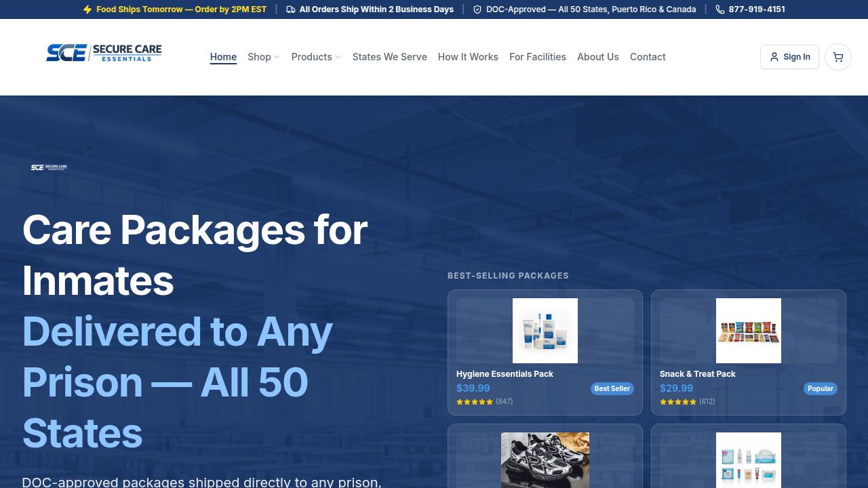Image resolution: width=868 pixels, height=488 pixels.
Task: Open the For Facilities page
Action: (x=538, y=57)
